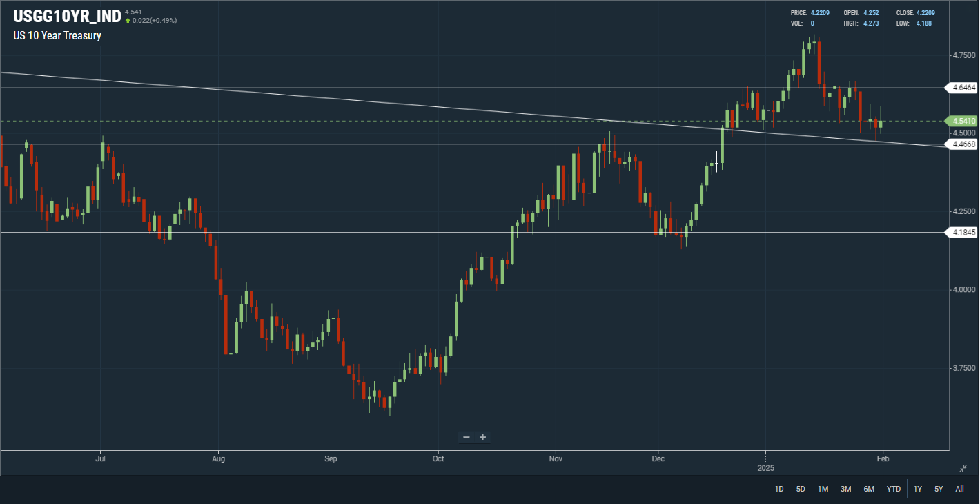This screenshot has height=504, width=980.
Task: Click the Sep date axis label
Action: 331,458
